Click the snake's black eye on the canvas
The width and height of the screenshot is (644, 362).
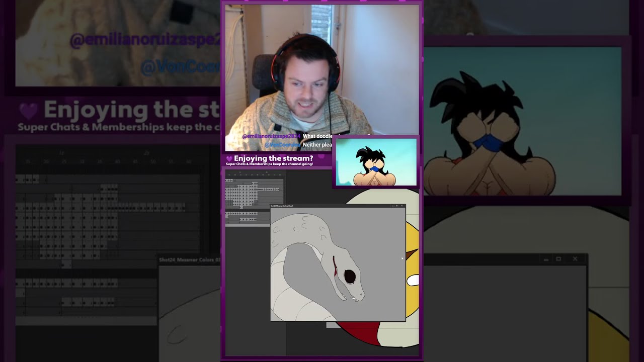[x=350, y=276]
